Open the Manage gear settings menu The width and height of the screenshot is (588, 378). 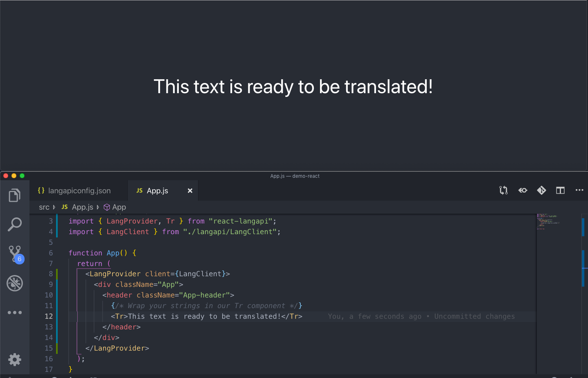tap(15, 360)
